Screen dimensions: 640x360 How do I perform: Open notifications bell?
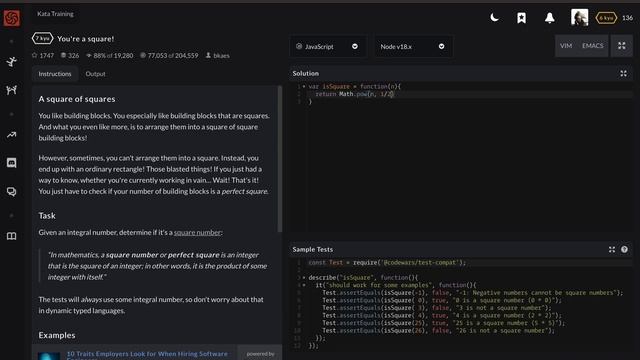[549, 18]
